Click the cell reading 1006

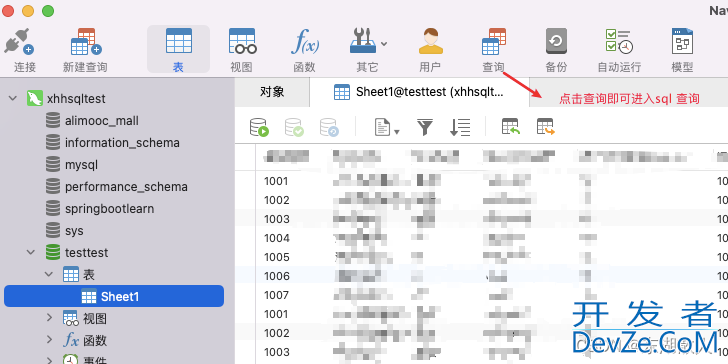point(277,276)
